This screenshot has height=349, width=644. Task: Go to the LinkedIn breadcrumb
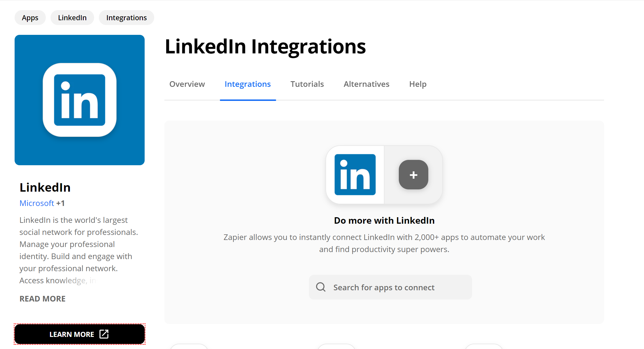[x=72, y=18]
